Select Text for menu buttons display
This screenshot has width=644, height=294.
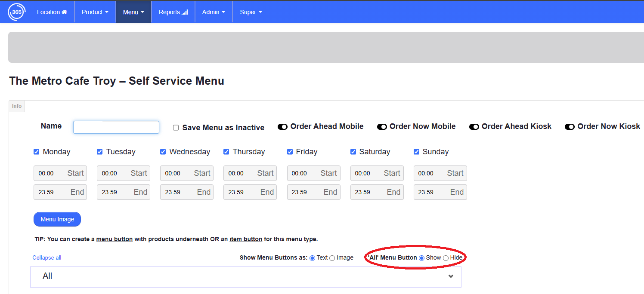click(x=313, y=258)
